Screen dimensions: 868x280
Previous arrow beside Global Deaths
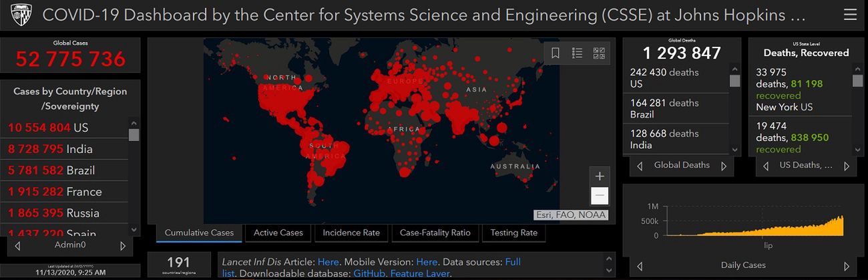coord(640,166)
